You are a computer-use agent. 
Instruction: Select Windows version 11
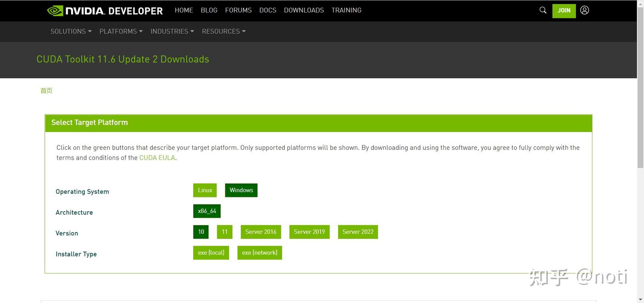point(225,232)
